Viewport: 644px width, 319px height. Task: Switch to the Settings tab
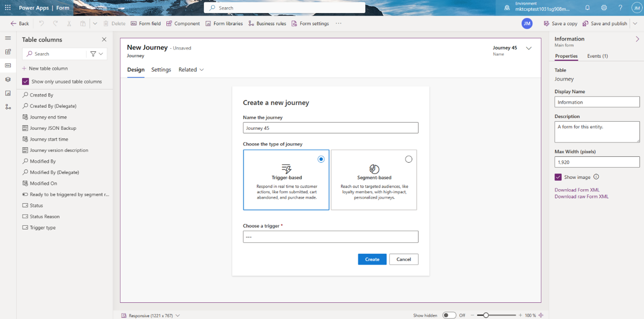pos(161,70)
